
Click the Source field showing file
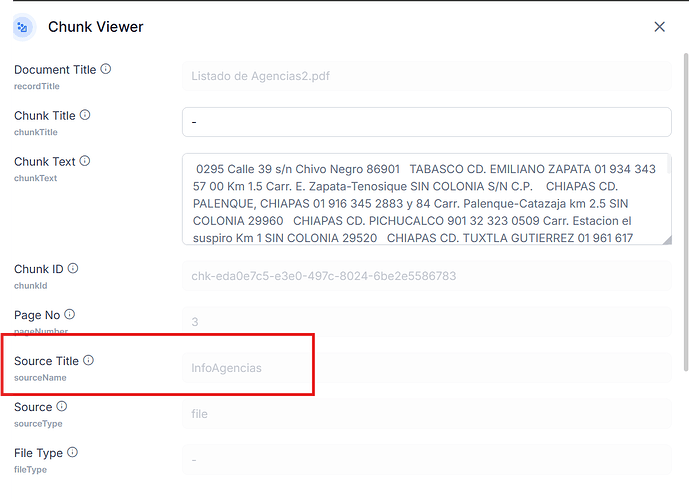pos(426,414)
